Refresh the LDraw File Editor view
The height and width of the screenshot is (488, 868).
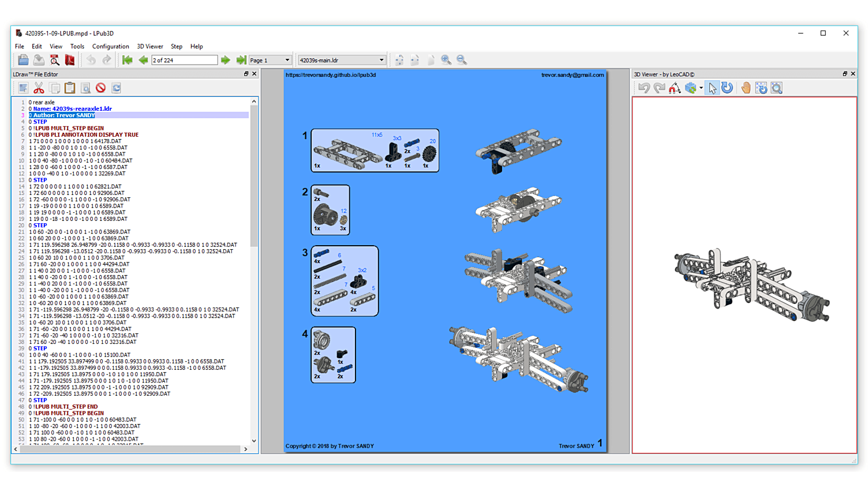pos(116,88)
